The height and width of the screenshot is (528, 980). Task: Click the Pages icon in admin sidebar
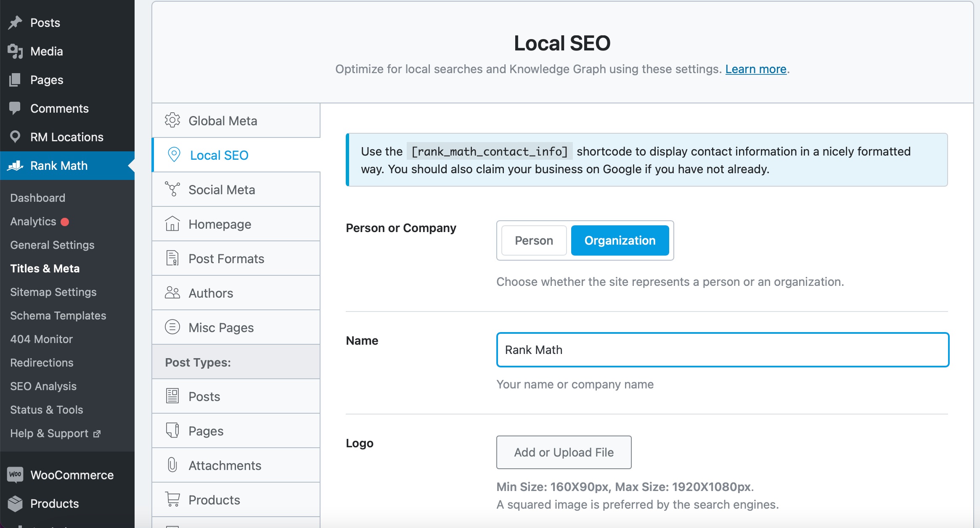(x=15, y=80)
